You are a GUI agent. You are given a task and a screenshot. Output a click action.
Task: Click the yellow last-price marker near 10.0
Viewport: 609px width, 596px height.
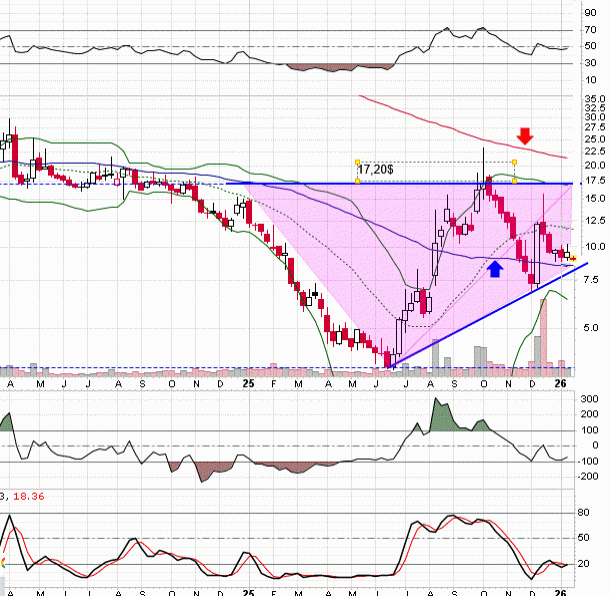[573, 258]
